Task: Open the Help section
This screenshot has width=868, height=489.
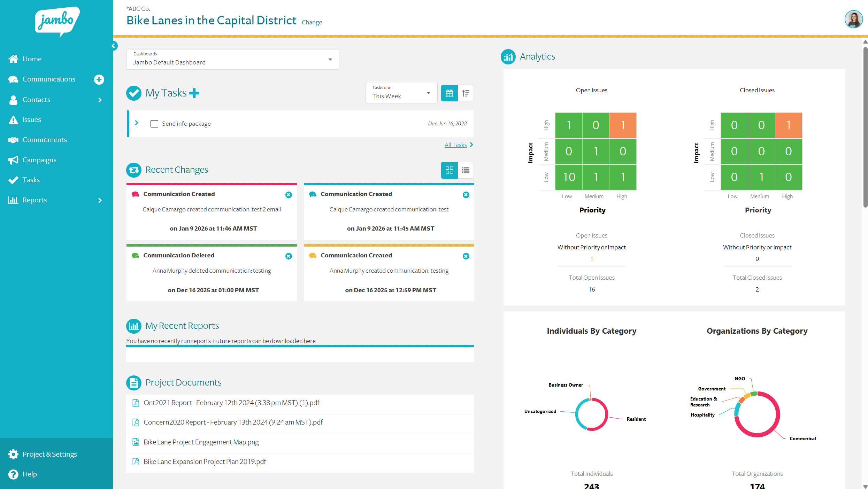Action: [30, 474]
